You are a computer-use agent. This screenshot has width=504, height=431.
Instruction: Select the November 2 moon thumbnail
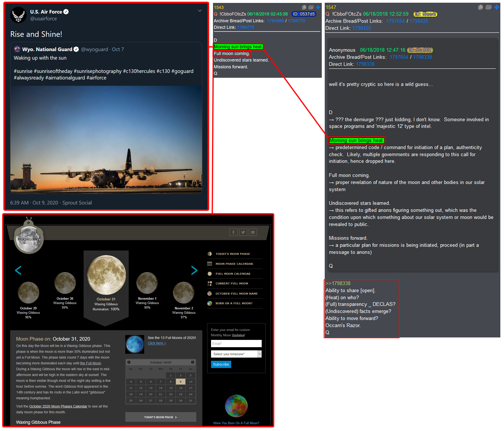pyautogui.click(x=184, y=293)
